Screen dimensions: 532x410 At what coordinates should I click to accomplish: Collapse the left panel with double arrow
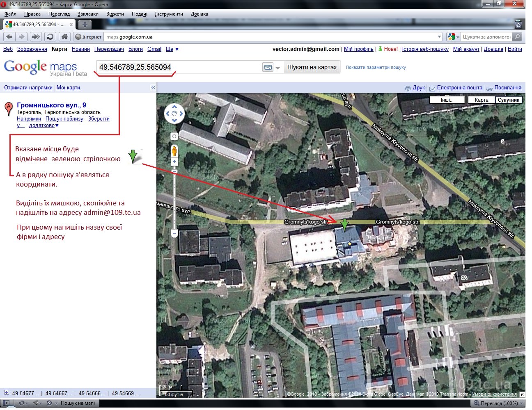coord(153,87)
